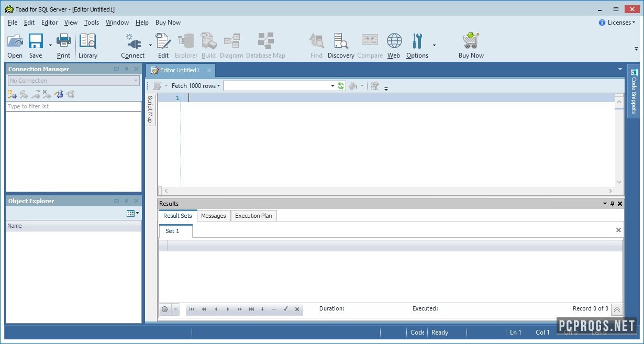Create new connection in Connection Manager toolbar

coord(12,94)
